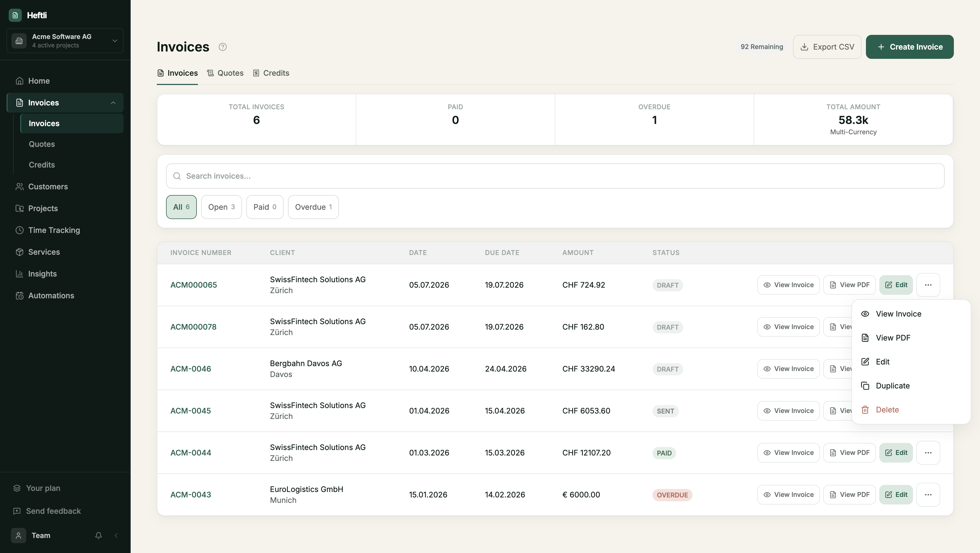Viewport: 980px width, 553px height.
Task: Open more actions for invoice ACM-0043
Action: tap(928, 494)
